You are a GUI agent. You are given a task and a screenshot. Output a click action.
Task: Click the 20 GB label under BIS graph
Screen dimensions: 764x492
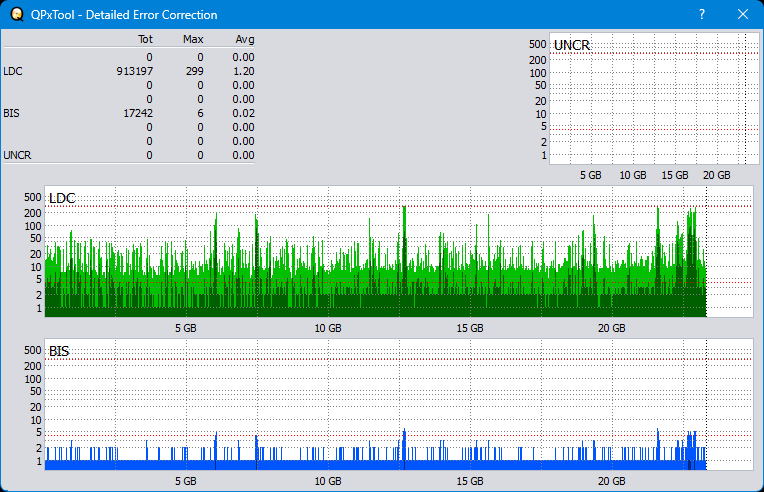coord(611,481)
